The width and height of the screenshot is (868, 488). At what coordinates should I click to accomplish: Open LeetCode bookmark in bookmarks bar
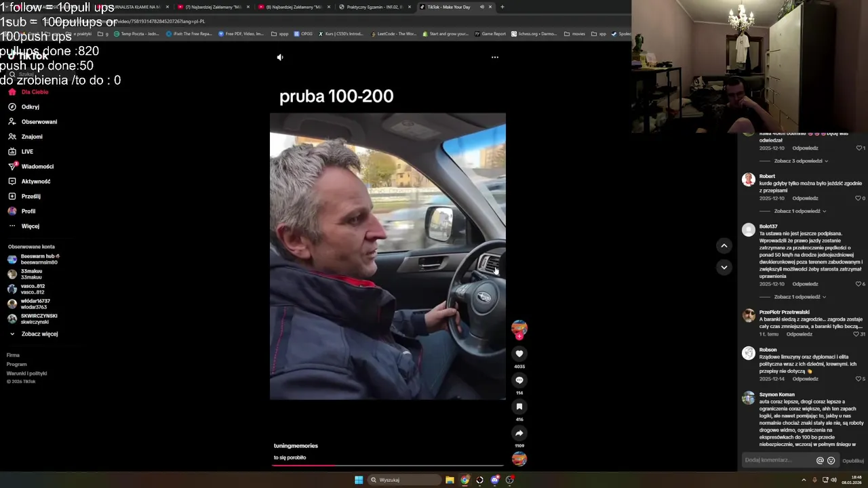click(393, 34)
